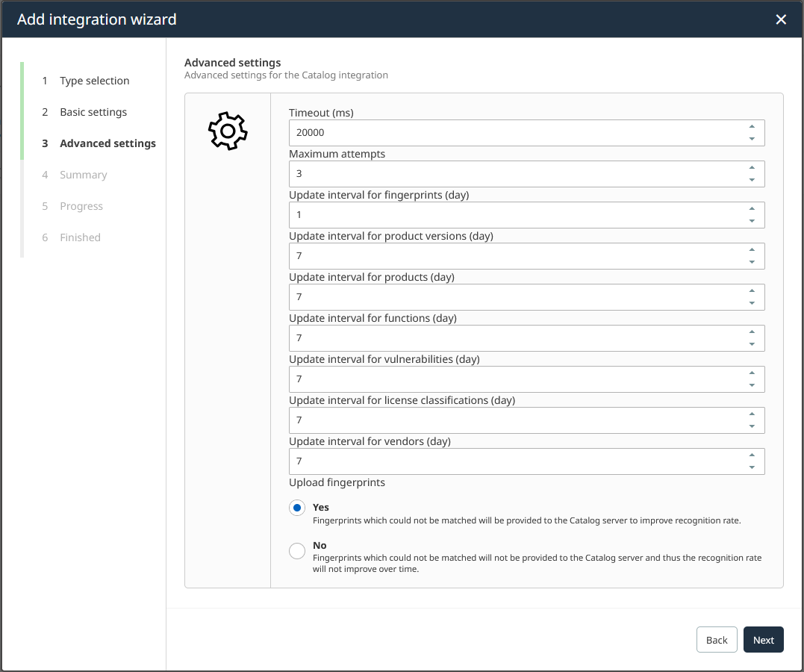This screenshot has width=804, height=672.
Task: Decrease the license classifications update interval
Action: tap(752, 426)
